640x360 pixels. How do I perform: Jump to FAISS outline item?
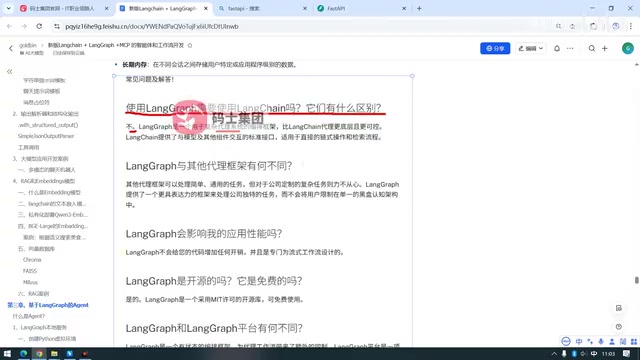click(x=30, y=271)
